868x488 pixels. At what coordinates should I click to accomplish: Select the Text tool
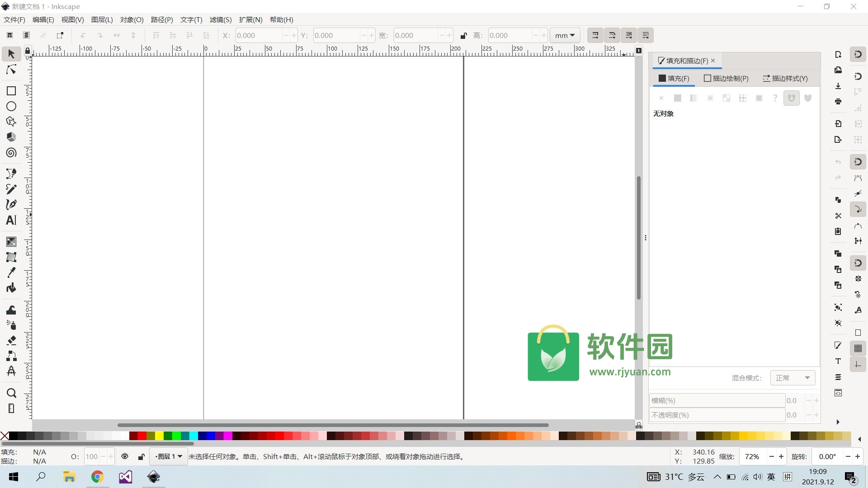[11, 220]
